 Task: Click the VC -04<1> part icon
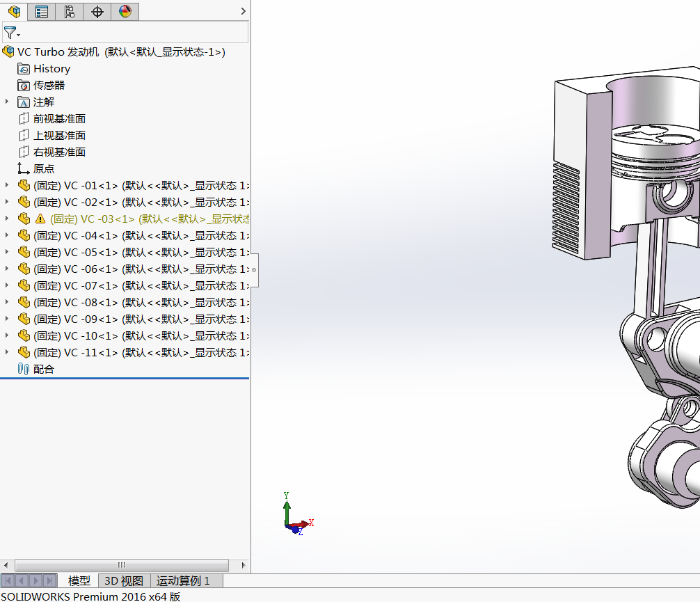click(x=24, y=235)
